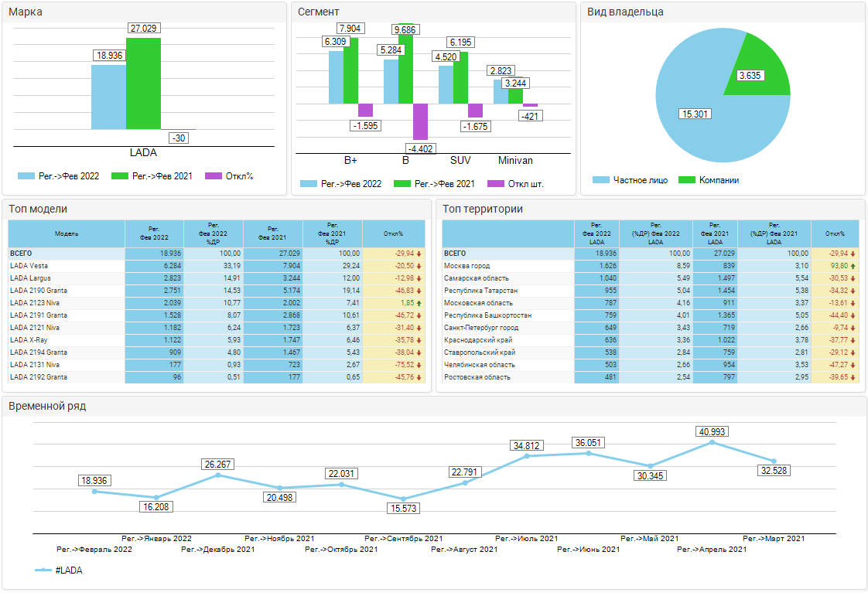Toggle Частное лицо in the pie chart legend

tap(601, 180)
